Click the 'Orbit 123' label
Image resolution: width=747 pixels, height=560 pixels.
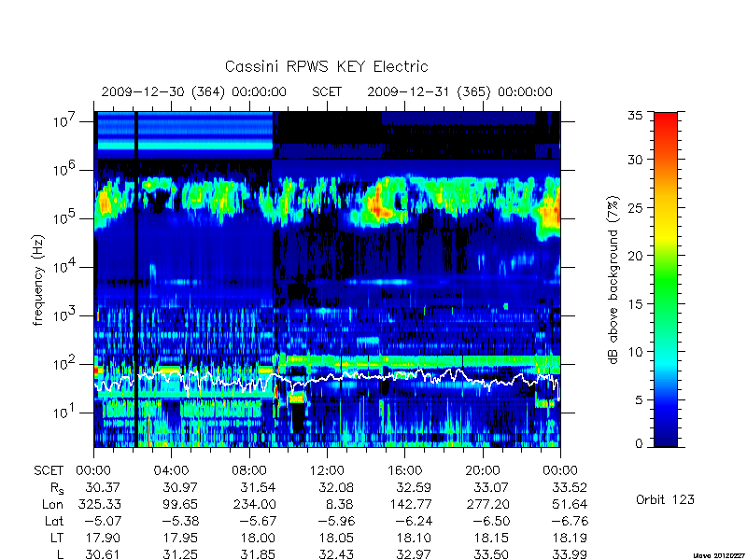click(665, 499)
